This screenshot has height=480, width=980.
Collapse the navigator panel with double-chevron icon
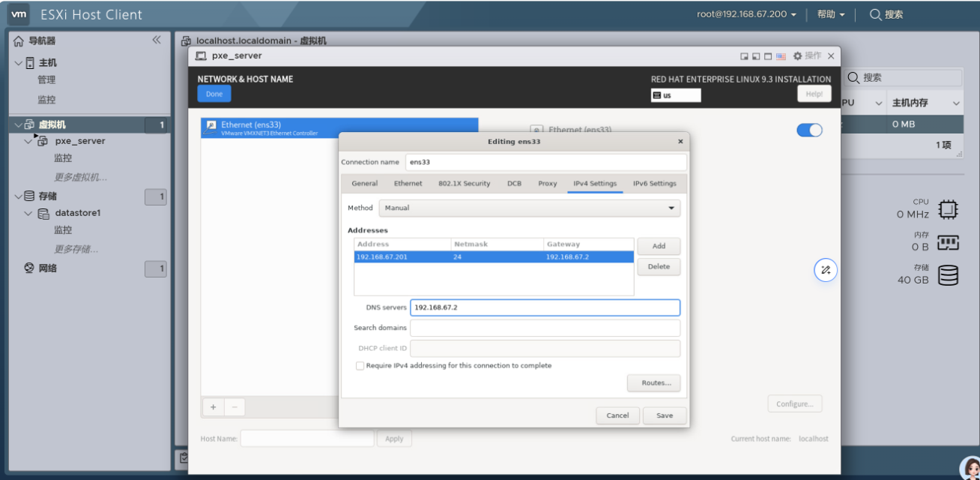pyautogui.click(x=157, y=40)
